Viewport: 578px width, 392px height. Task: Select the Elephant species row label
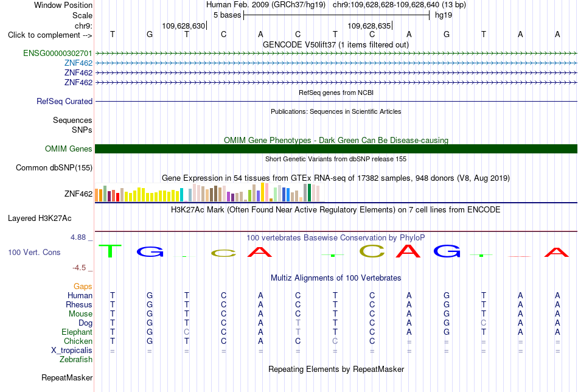(77, 332)
